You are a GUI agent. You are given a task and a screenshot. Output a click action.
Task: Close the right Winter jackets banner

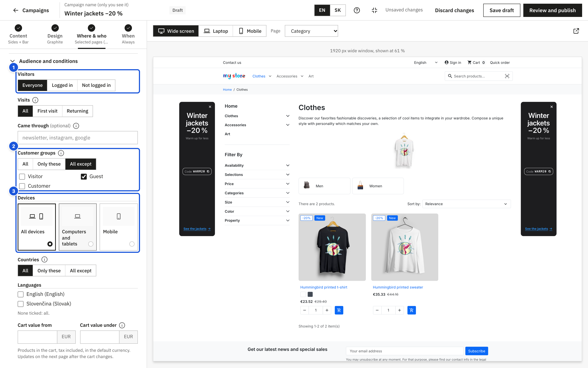pos(552,107)
